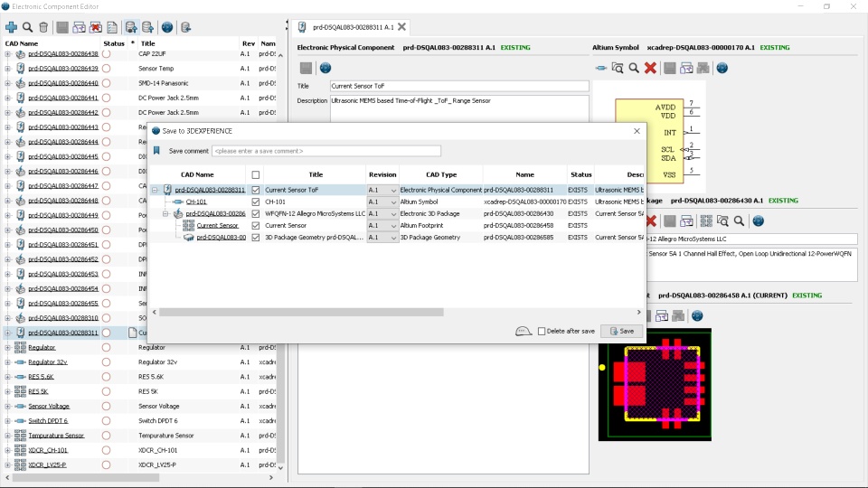
Task: Click the bookmark icon beside Save comment
Action: pos(156,151)
